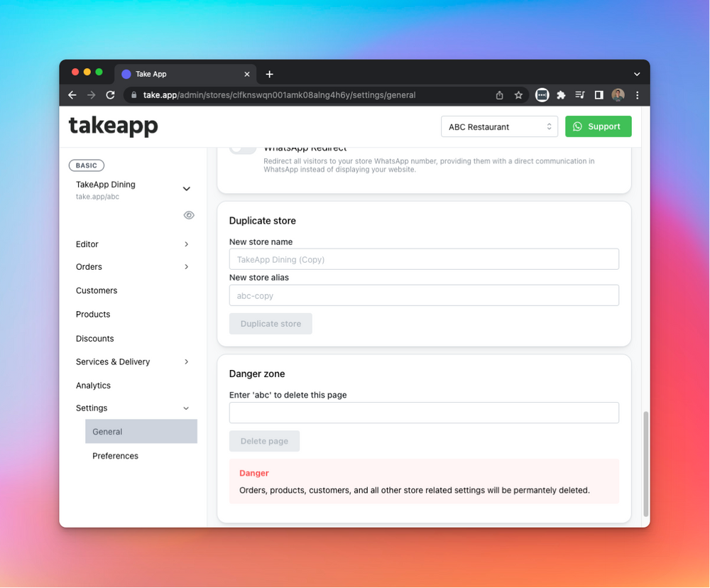Open the ABC Restaurant store selector
The width and height of the screenshot is (710, 588).
tap(499, 127)
